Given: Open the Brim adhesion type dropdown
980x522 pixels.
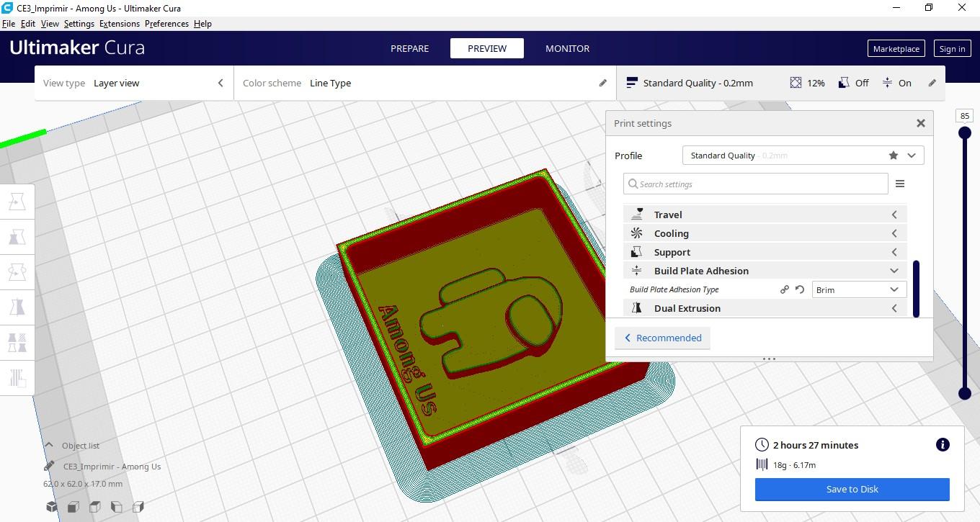Looking at the screenshot, I should point(859,289).
